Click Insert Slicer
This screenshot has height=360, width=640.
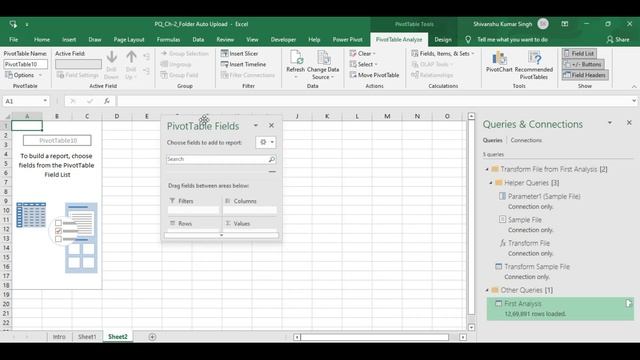(x=239, y=53)
